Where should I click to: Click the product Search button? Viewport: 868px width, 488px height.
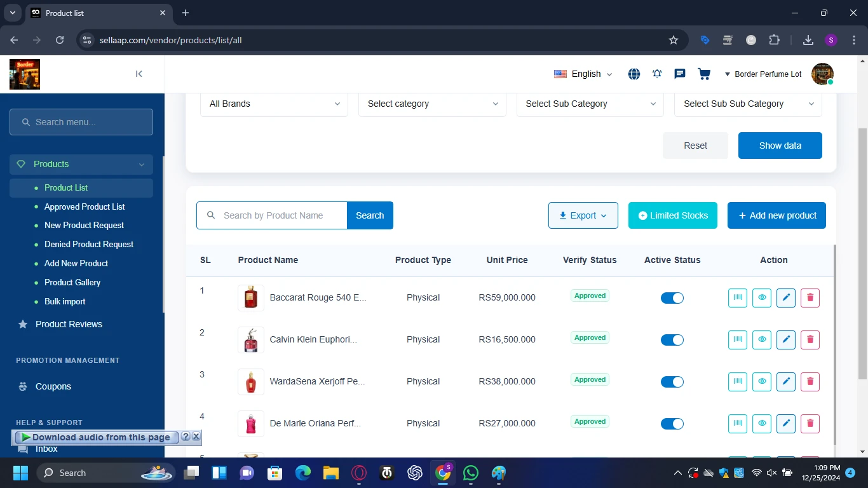tap(370, 215)
